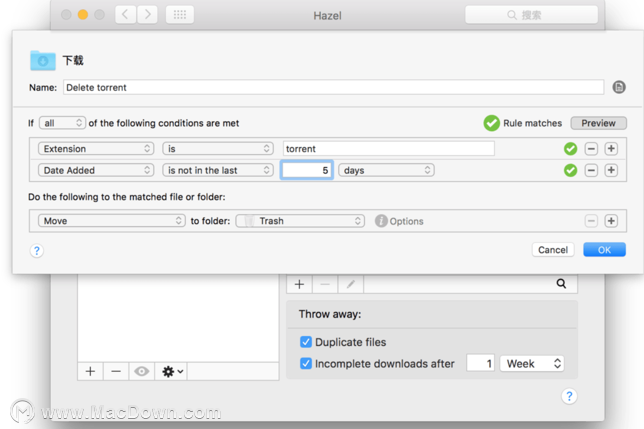644x429 pixels.
Task: Click the yellow minimize window button
Action: [x=83, y=15]
